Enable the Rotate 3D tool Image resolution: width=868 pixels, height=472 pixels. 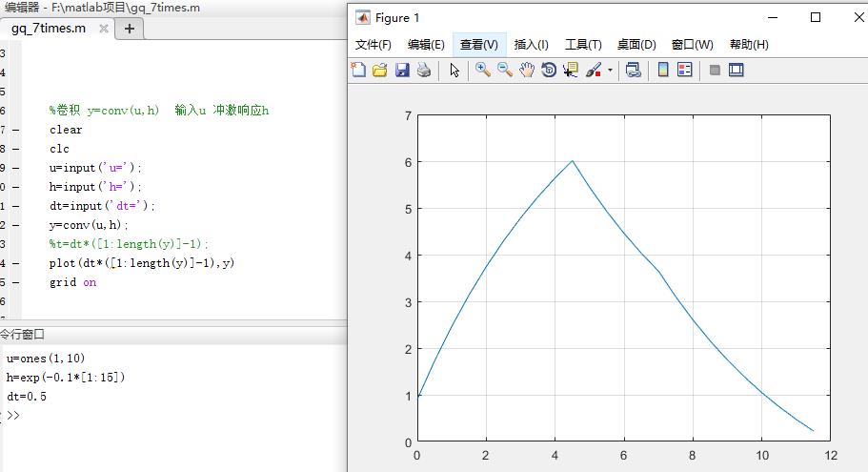point(549,70)
